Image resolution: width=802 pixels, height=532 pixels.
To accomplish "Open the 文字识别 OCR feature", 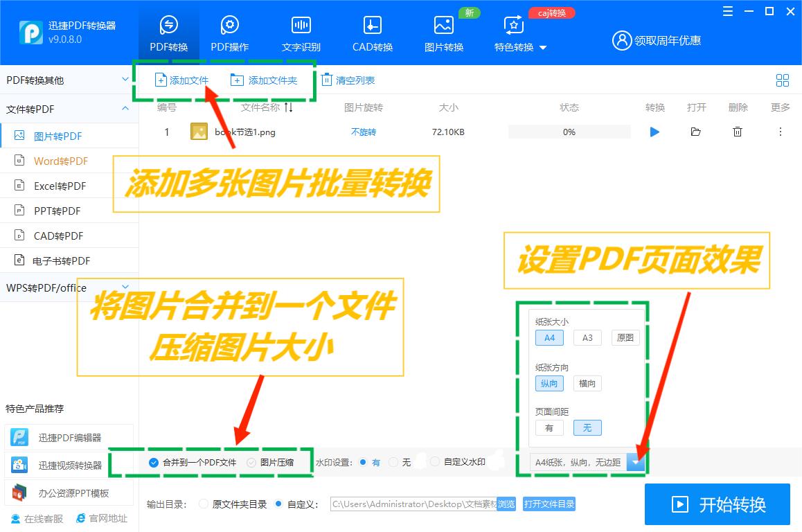I will (x=301, y=31).
